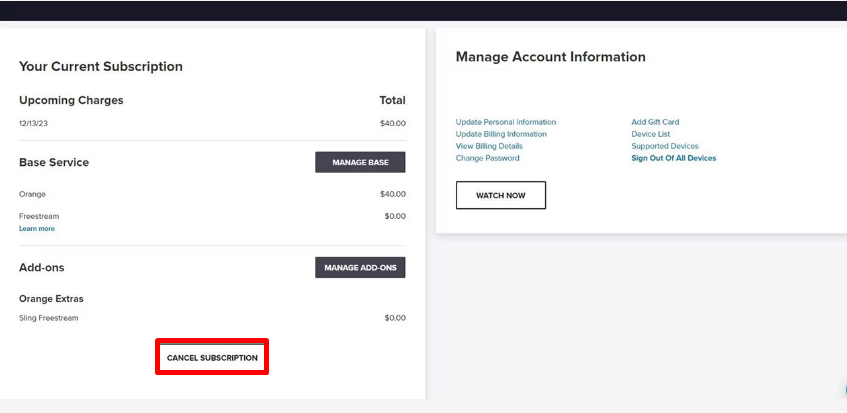Click the Manage Account Information heading
The image size is (847, 413).
pos(550,57)
